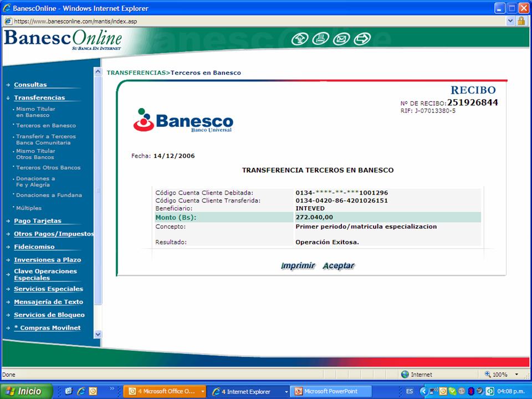Click the network connection tray icon
This screenshot has height=399, width=532.
click(x=433, y=391)
